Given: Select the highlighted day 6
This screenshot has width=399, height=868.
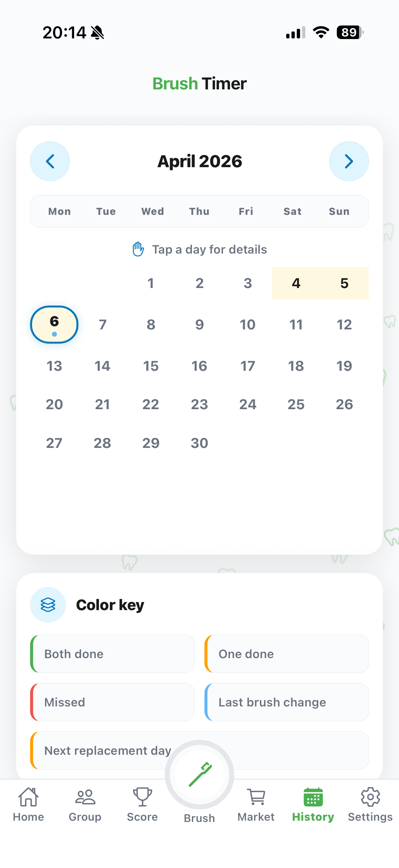Looking at the screenshot, I should click(x=54, y=324).
